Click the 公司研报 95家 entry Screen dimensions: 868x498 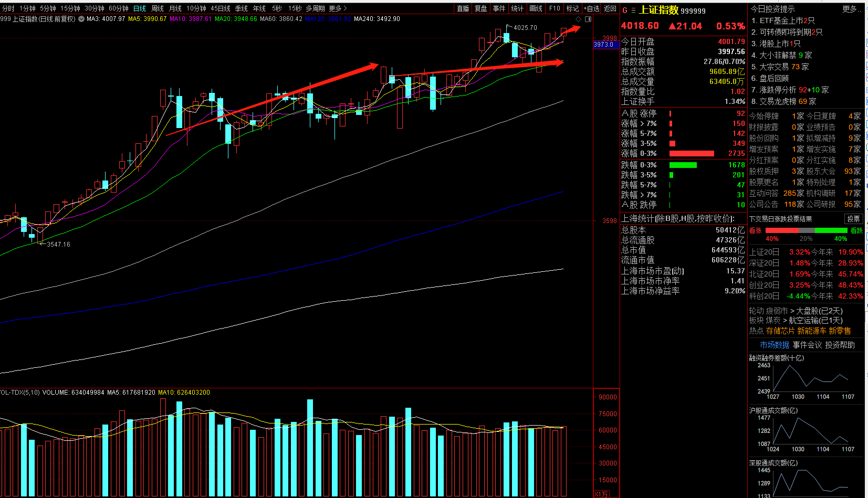pos(833,204)
